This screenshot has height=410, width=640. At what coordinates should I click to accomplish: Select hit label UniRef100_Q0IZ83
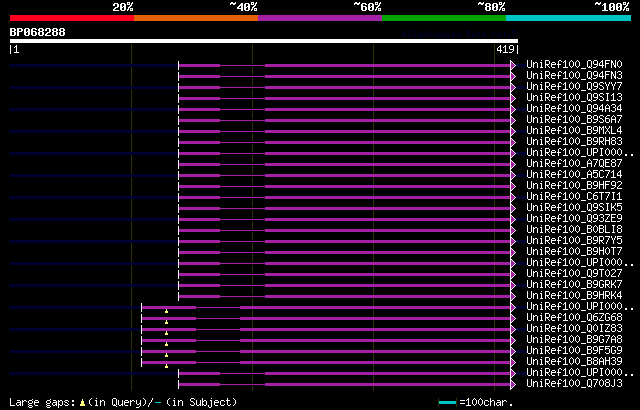pyautogui.click(x=574, y=329)
